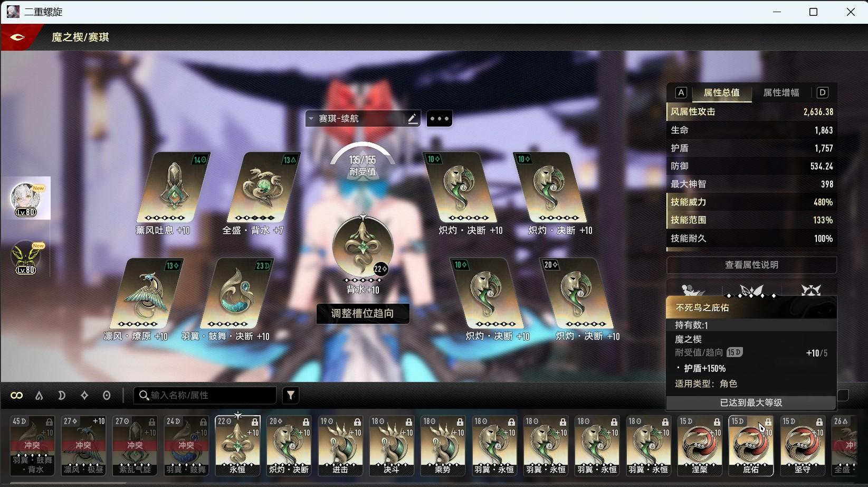Select the equipped 全盛·背水 +7 mod card
This screenshot has width=868, height=487.
coord(263,188)
